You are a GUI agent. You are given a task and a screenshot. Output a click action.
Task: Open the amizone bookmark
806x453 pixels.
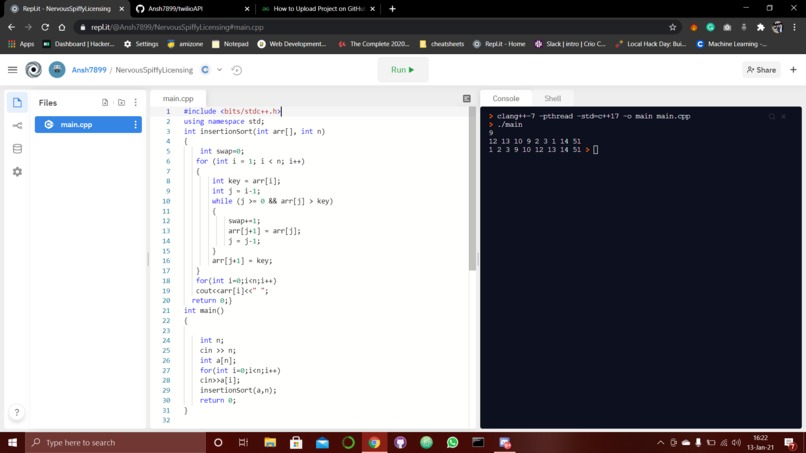pyautogui.click(x=185, y=44)
